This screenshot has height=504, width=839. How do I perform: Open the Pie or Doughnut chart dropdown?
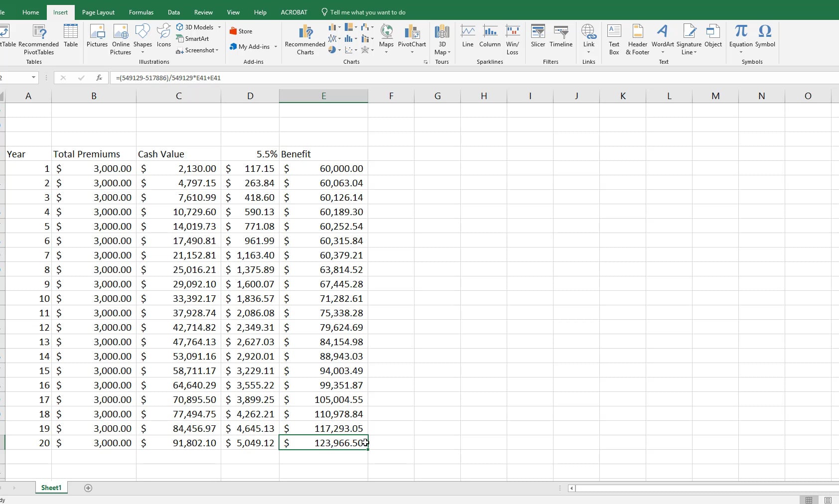point(335,50)
